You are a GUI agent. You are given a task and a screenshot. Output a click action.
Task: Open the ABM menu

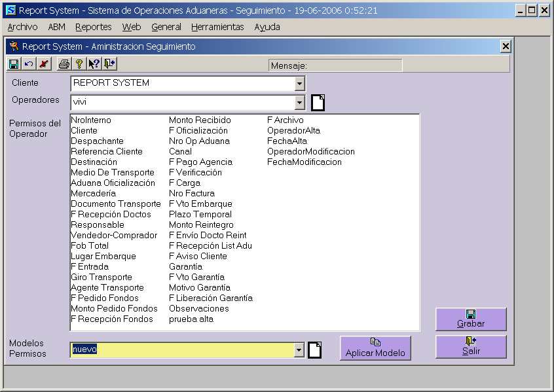point(56,27)
